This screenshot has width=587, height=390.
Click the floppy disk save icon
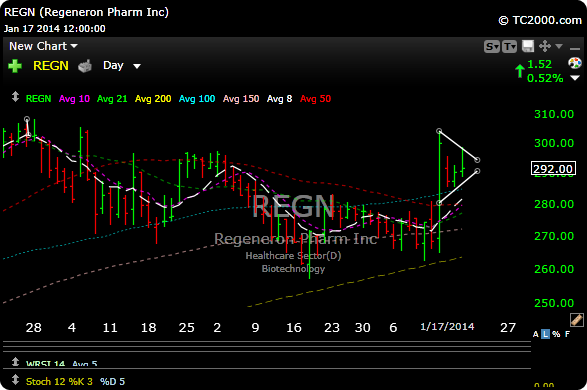pyautogui.click(x=528, y=46)
